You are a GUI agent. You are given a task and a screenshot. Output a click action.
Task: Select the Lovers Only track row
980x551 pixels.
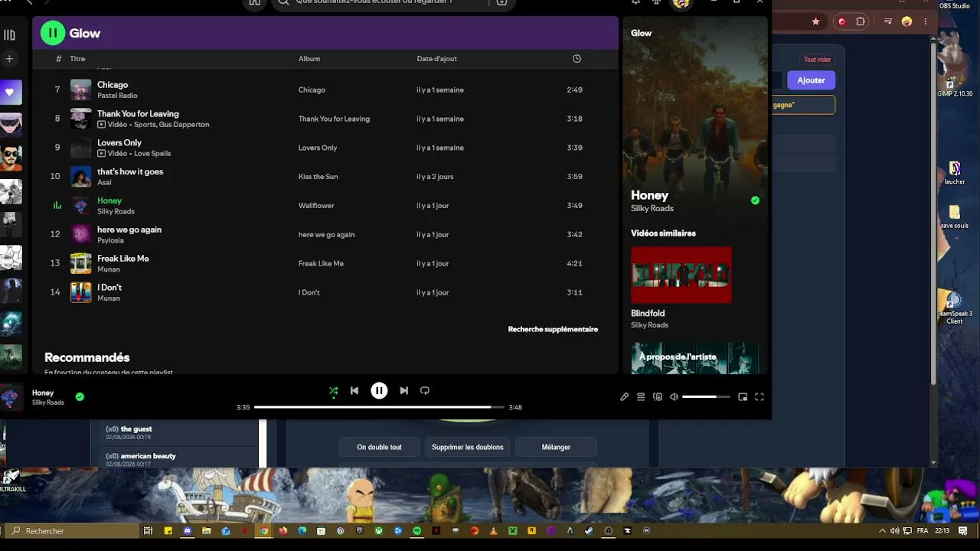325,148
